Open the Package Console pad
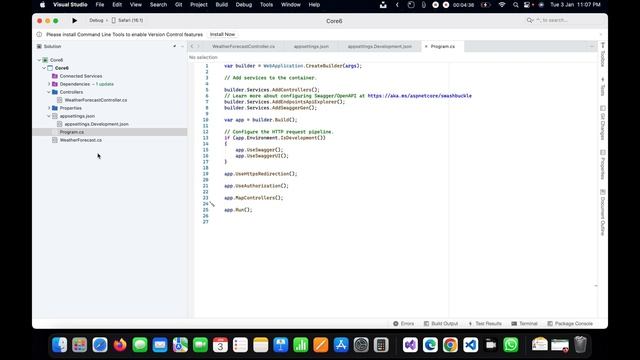 (570, 324)
